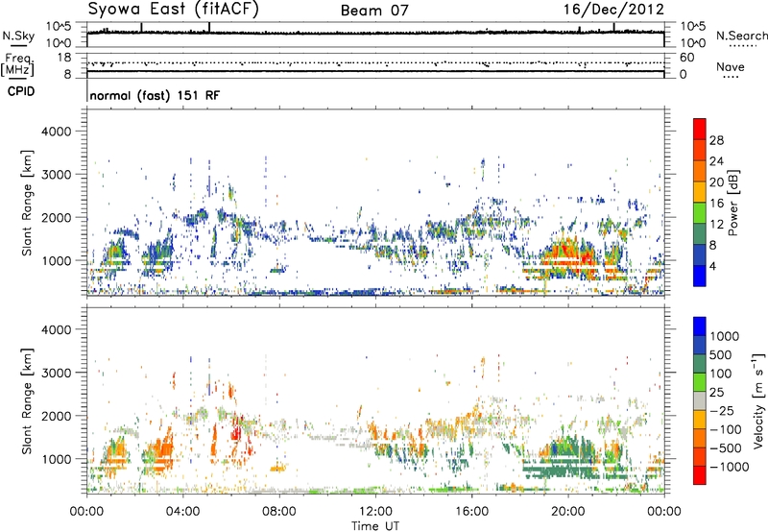This screenshot has width=768, height=532.
Task: Click the '-1000' Velocity colorbar tick label
Action: click(729, 467)
